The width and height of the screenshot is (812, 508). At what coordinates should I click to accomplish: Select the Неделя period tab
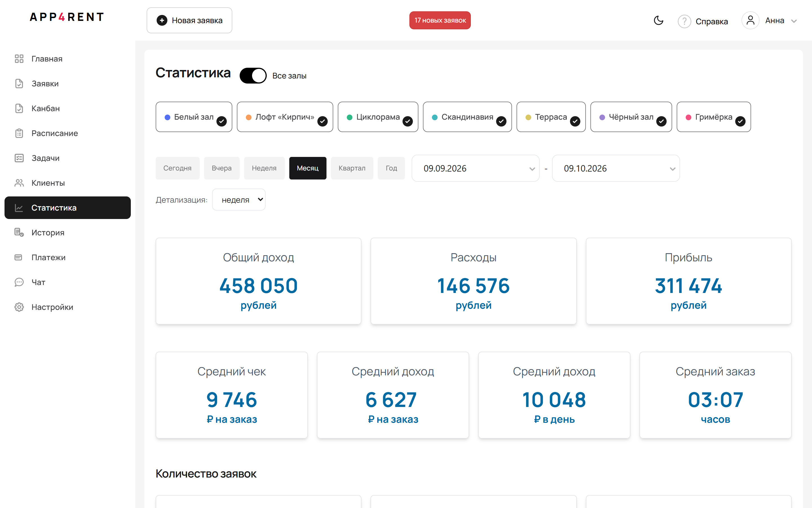[264, 168]
